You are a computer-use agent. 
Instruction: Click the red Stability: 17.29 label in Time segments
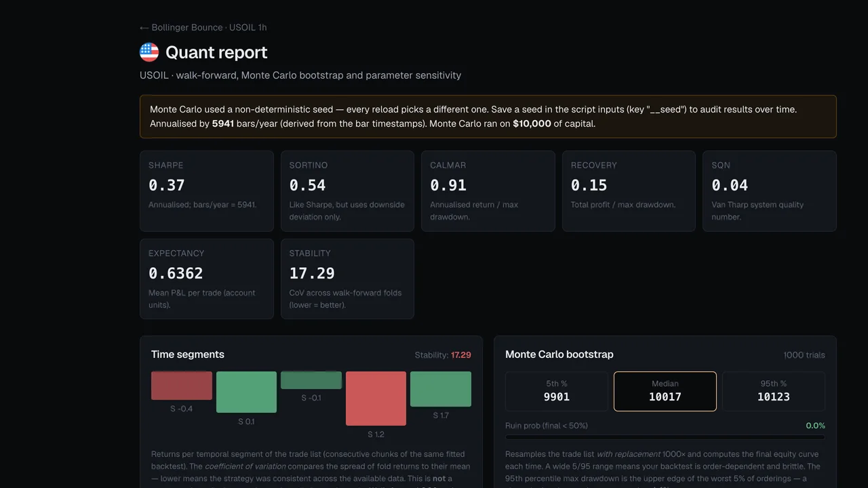(443, 355)
